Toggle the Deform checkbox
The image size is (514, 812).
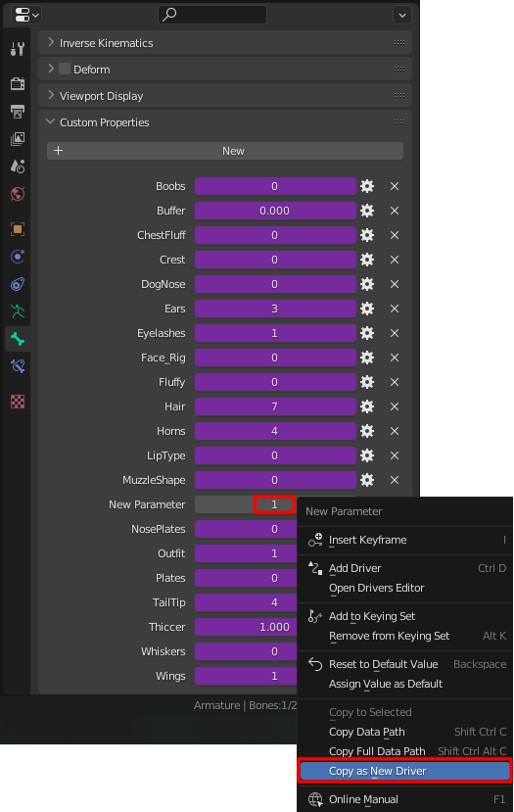tap(65, 69)
